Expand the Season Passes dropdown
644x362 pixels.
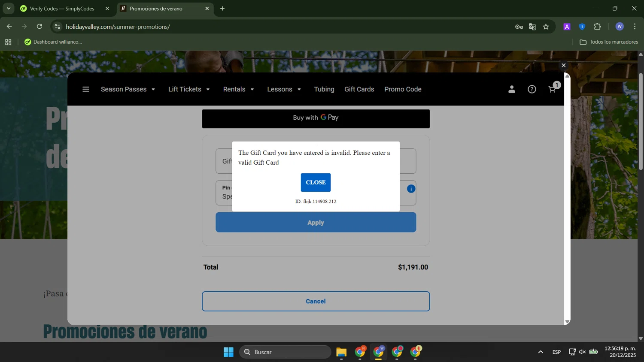click(128, 89)
